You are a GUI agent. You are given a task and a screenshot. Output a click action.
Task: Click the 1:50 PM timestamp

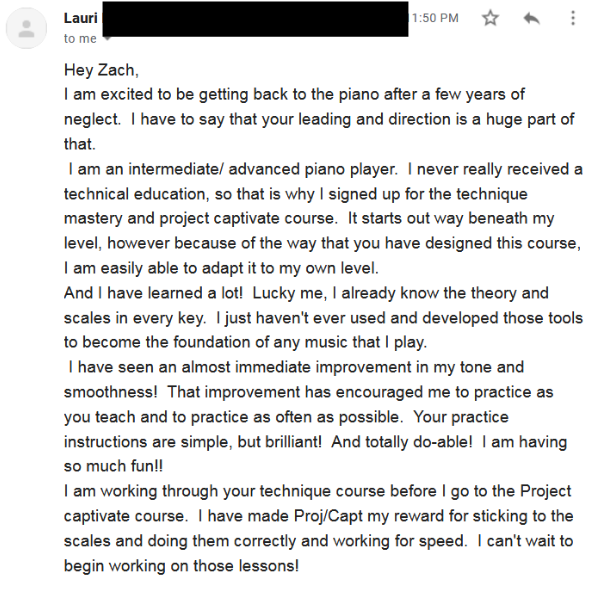[x=435, y=18]
